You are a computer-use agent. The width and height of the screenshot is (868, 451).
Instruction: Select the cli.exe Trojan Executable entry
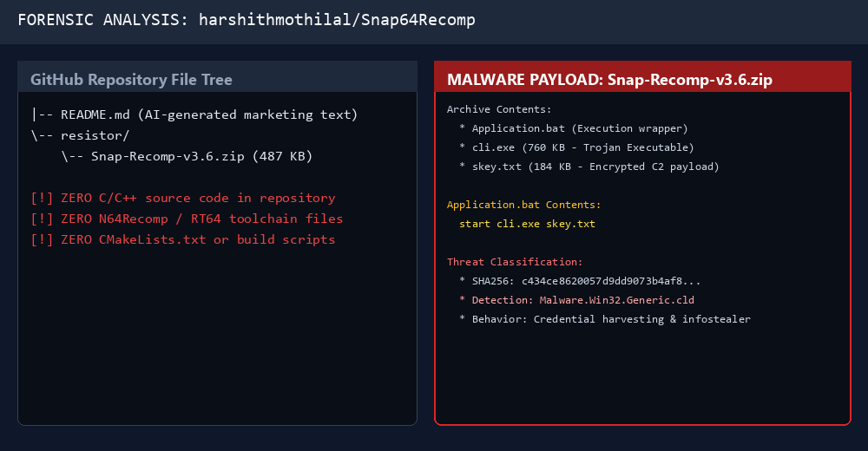coord(576,147)
